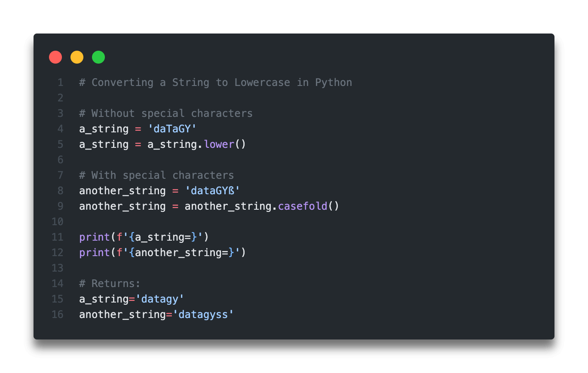The width and height of the screenshot is (588, 373).
Task: Click line number 1 in the gutter
Action: [60, 82]
